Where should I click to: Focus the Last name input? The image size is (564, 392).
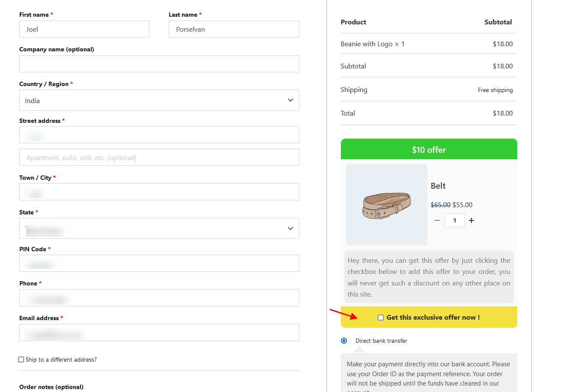(x=234, y=29)
